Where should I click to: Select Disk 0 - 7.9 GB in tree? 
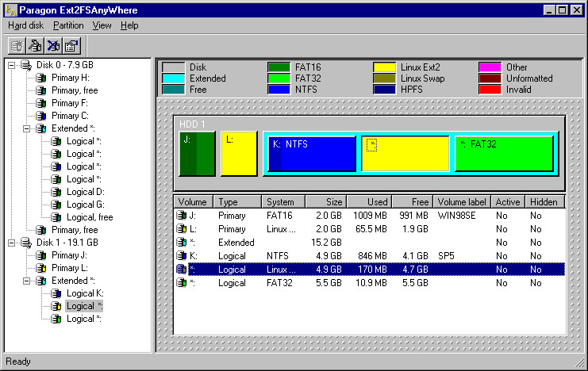(x=65, y=65)
